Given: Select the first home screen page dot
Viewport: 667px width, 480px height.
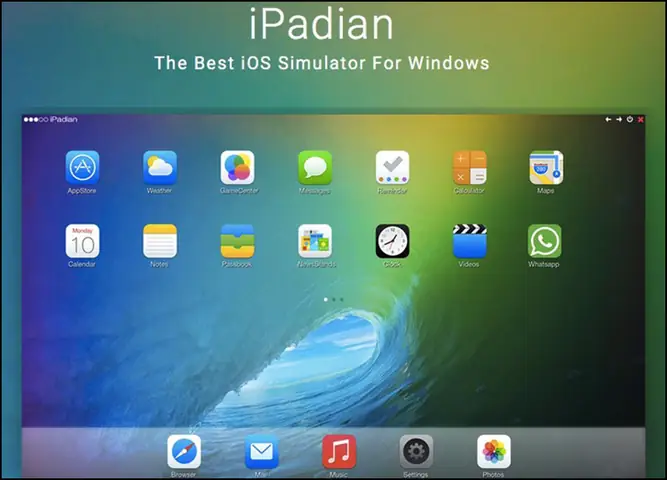Looking at the screenshot, I should tap(326, 300).
